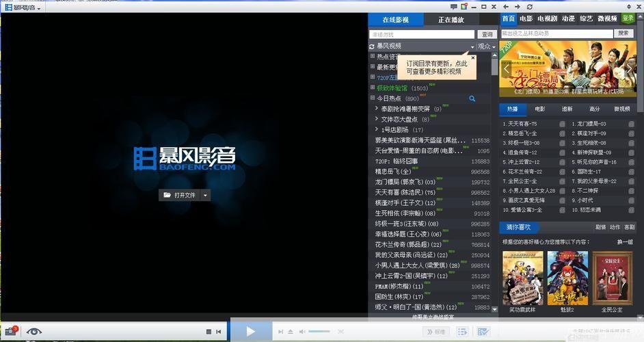This screenshot has height=342, width=644.
Task: Click the green 登录 button
Action: coord(628,18)
